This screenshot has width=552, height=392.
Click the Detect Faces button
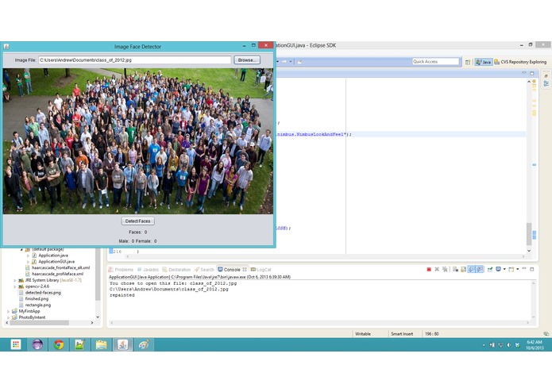coord(137,221)
